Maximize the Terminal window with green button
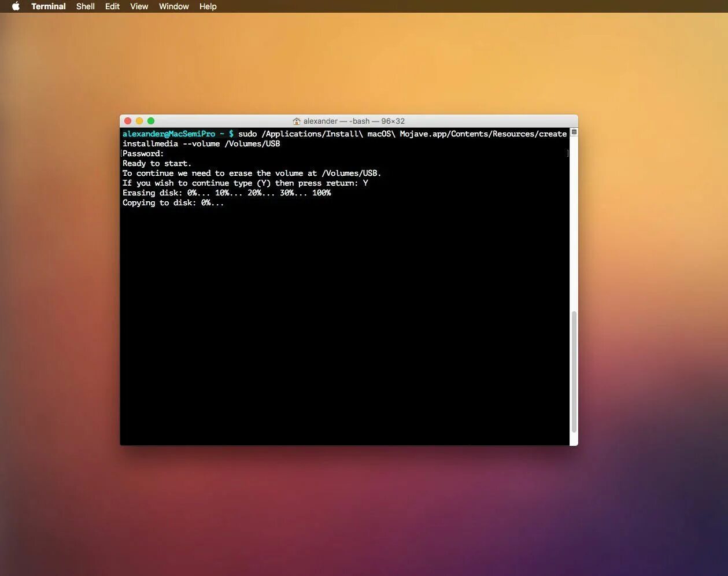Image resolution: width=728 pixels, height=576 pixels. (x=151, y=121)
